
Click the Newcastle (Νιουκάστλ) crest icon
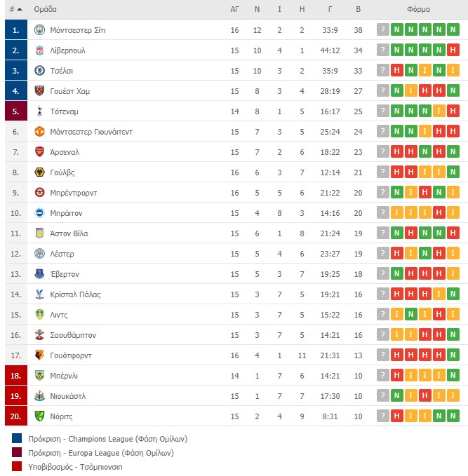click(x=39, y=396)
